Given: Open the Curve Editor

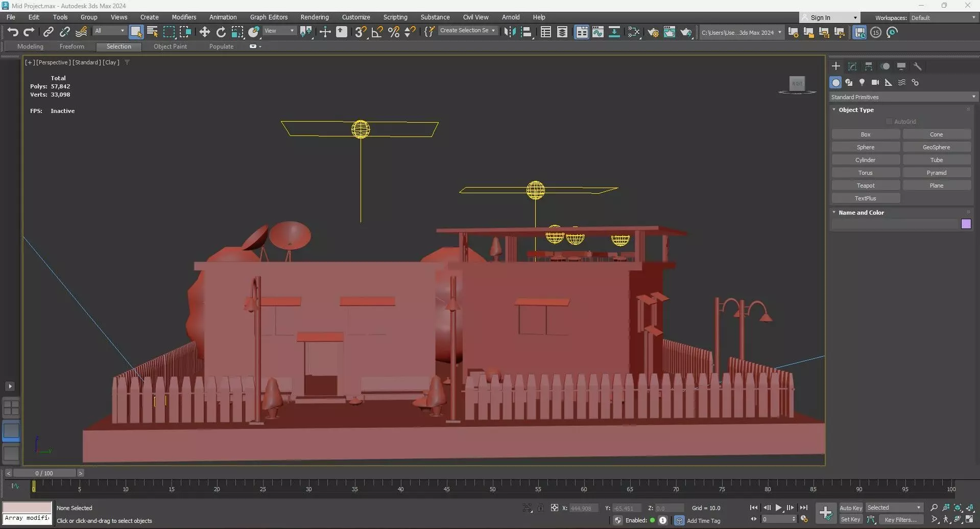Looking at the screenshot, I should point(598,32).
